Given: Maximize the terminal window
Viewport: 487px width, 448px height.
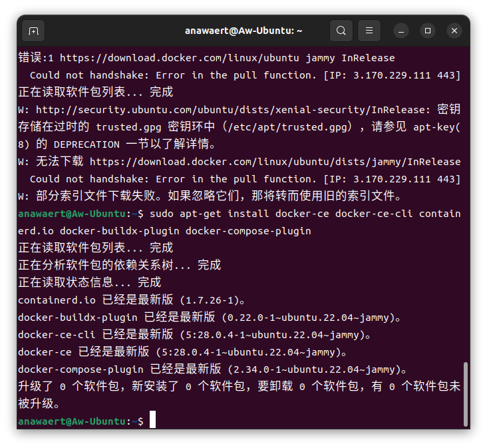Looking at the screenshot, I should [428, 31].
